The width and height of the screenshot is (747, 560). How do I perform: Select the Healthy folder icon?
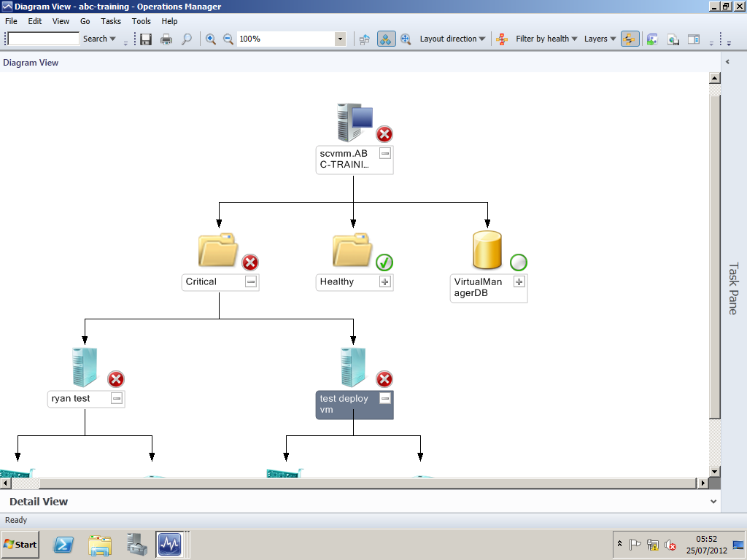(352, 249)
